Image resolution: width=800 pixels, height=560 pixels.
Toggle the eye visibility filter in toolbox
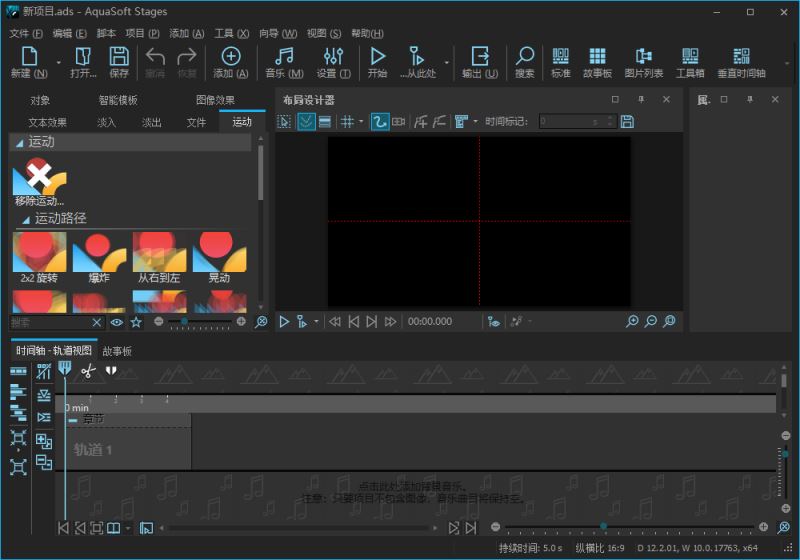117,322
